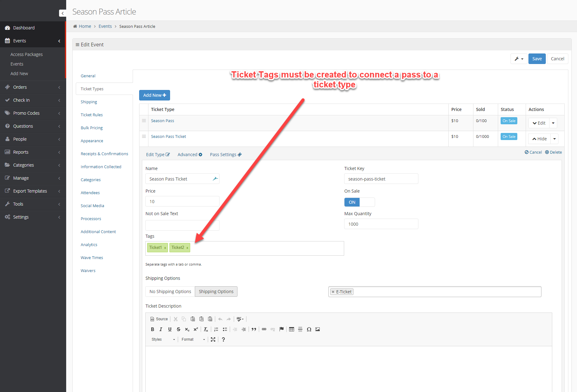
Task: Open Season Pass actions dropdown arrow
Action: pyautogui.click(x=553, y=123)
